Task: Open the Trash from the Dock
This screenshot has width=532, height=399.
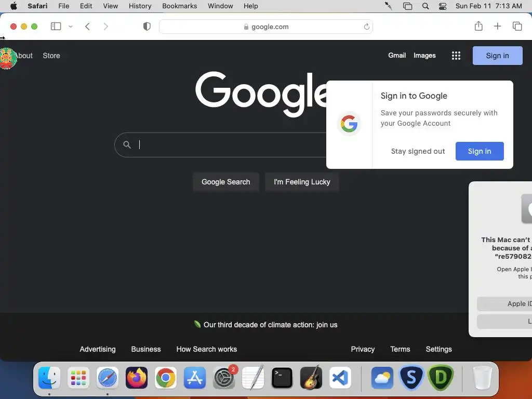Action: (482, 378)
